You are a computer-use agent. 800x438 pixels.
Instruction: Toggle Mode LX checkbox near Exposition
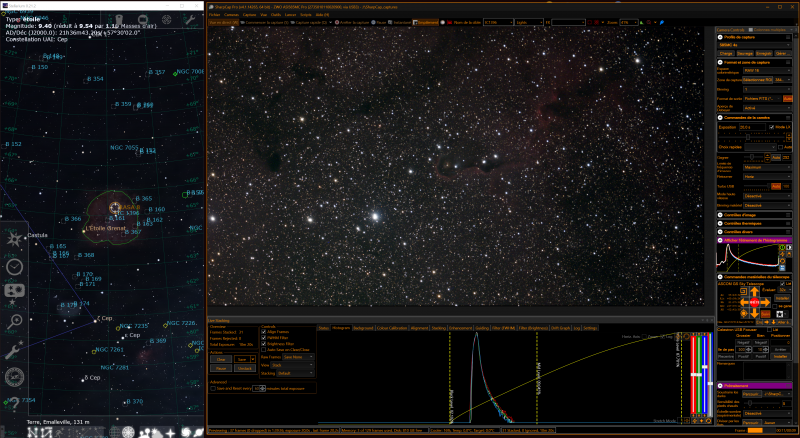(x=771, y=127)
